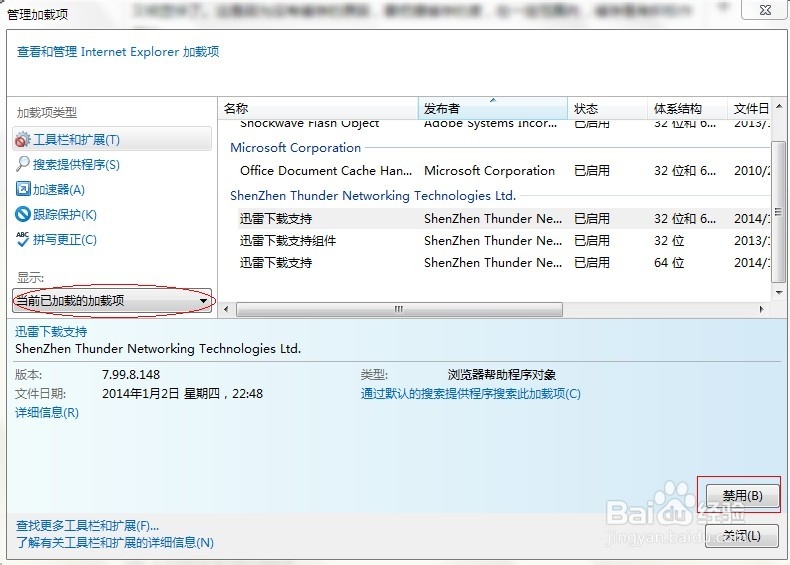
Task: Click the file date 2014年1月2日 星期四 value
Action: tap(182, 394)
